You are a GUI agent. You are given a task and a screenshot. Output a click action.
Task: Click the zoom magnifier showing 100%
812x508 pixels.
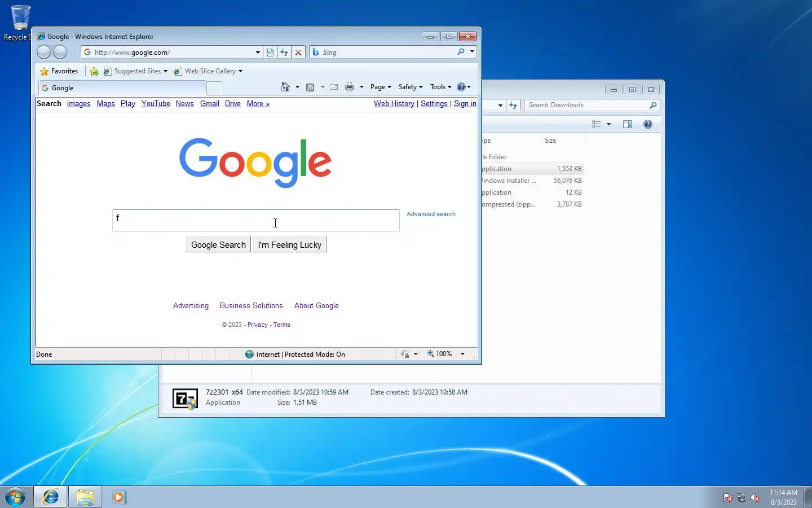coord(431,354)
